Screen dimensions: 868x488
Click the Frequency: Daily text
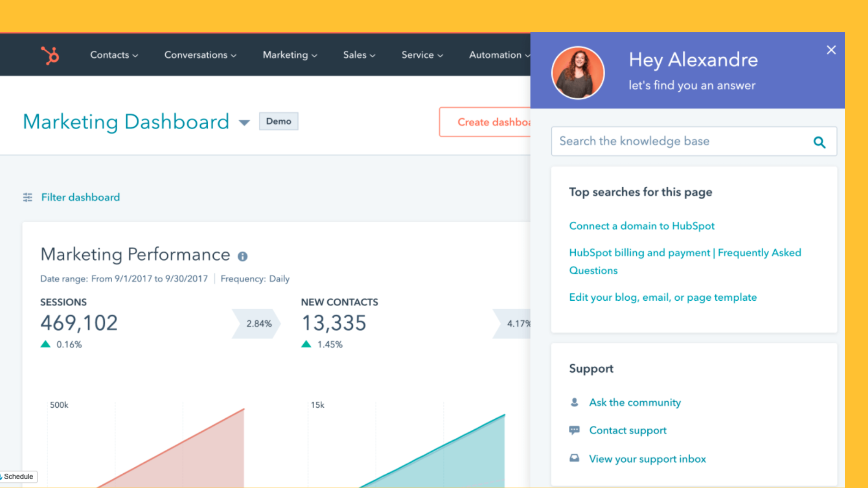[255, 279]
